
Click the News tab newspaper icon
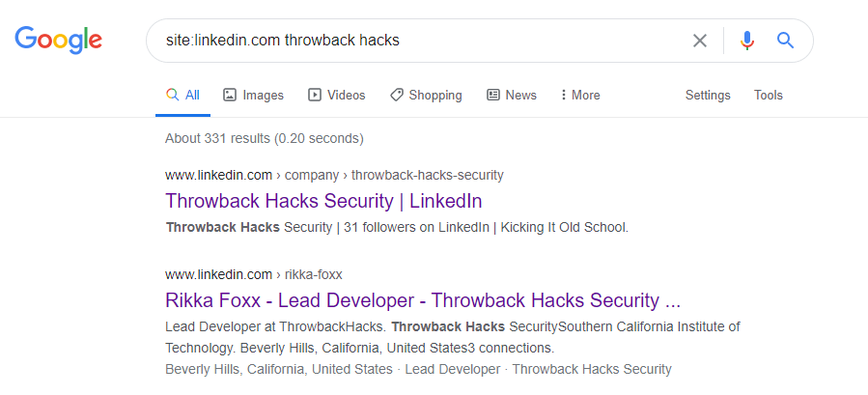(x=493, y=95)
